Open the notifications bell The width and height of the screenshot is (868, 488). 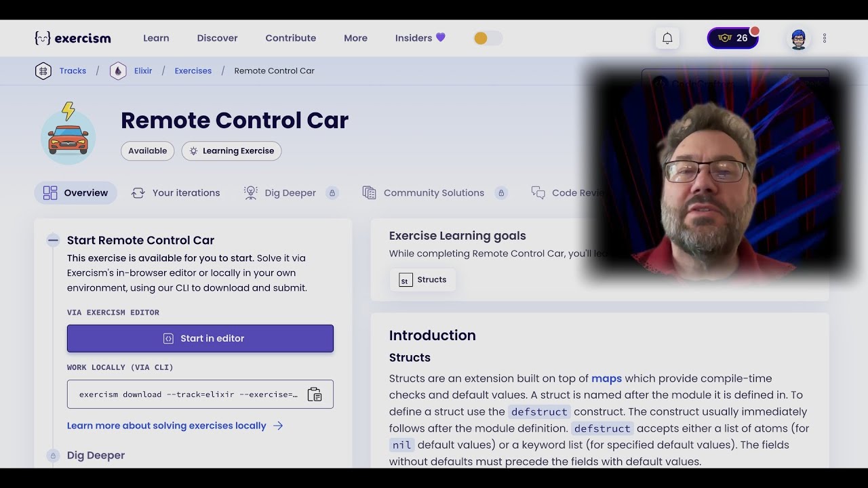(x=667, y=38)
